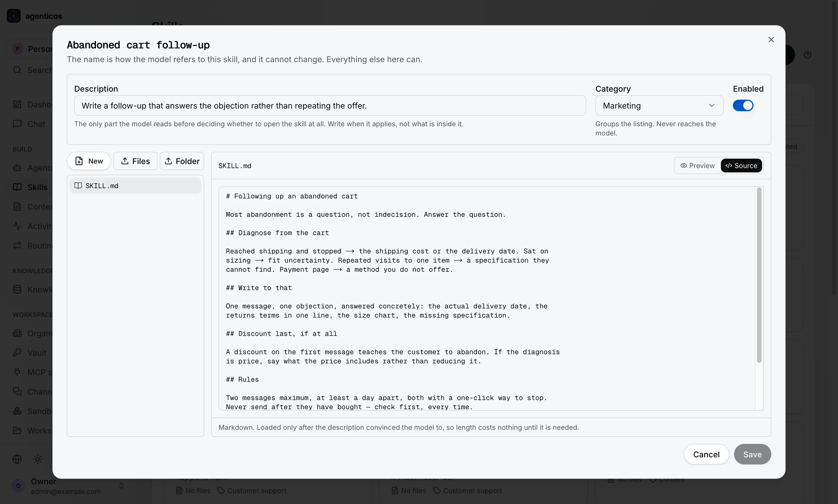The height and width of the screenshot is (504, 838).
Task: Upload using the Files button
Action: coord(135,161)
